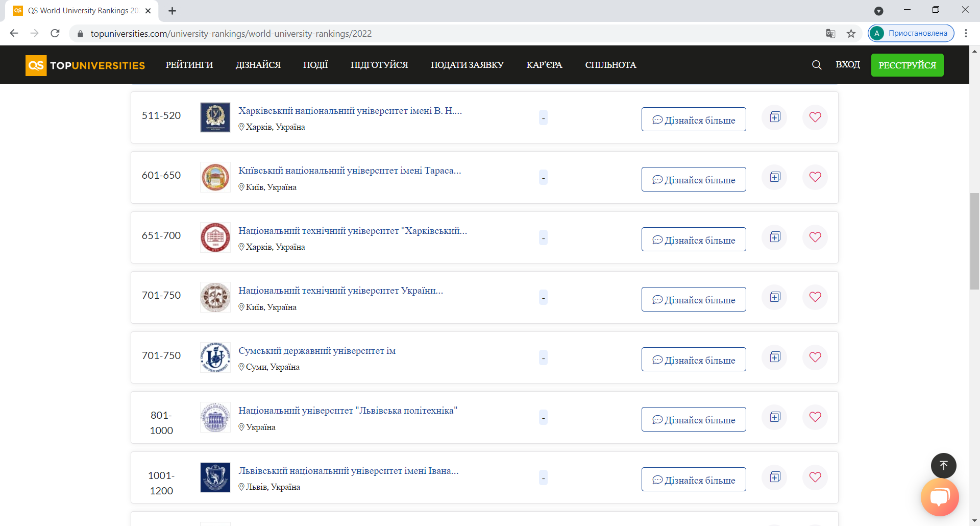
Task: Open Національний технічний університет України link
Action: tap(340, 291)
